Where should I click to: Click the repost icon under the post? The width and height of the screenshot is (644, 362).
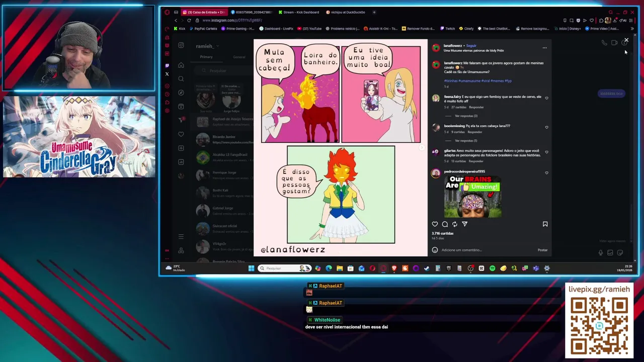(455, 224)
